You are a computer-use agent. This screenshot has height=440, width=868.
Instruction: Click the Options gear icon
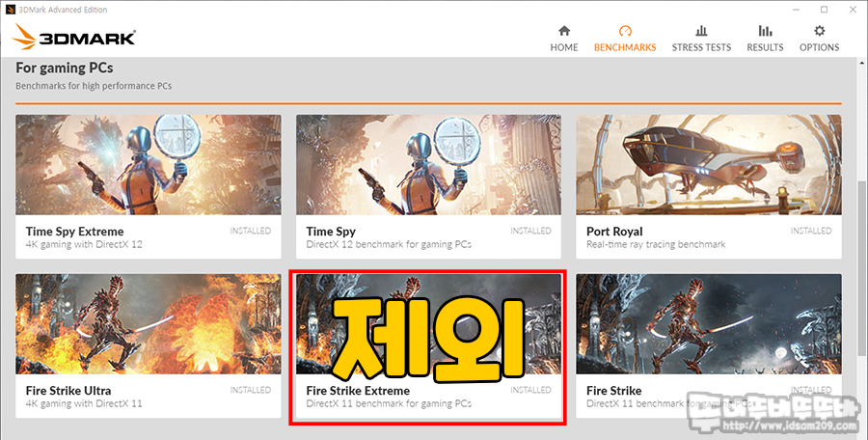coord(819,31)
